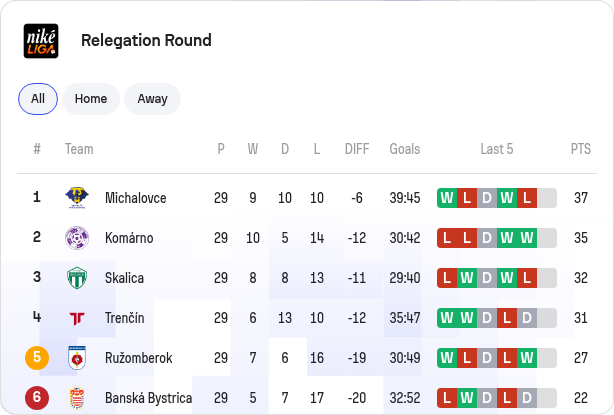Click the Skalica club crest

click(77, 278)
